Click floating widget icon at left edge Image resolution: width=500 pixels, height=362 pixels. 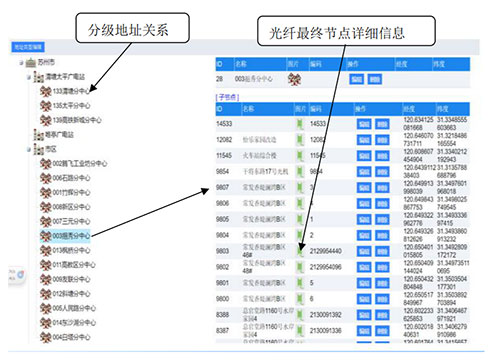[21, 275]
